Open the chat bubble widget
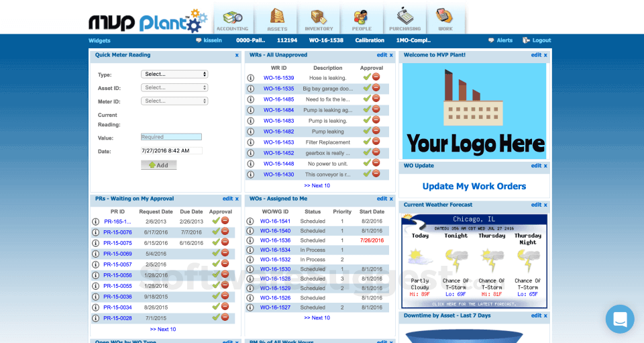 [620, 319]
